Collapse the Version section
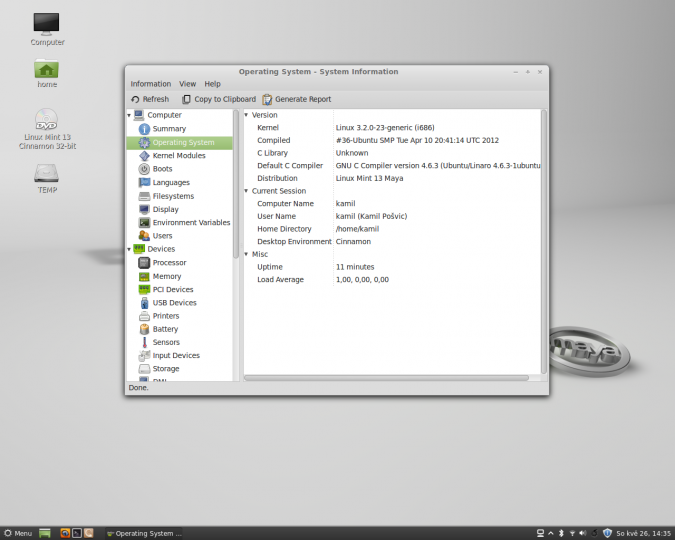 coord(246,115)
